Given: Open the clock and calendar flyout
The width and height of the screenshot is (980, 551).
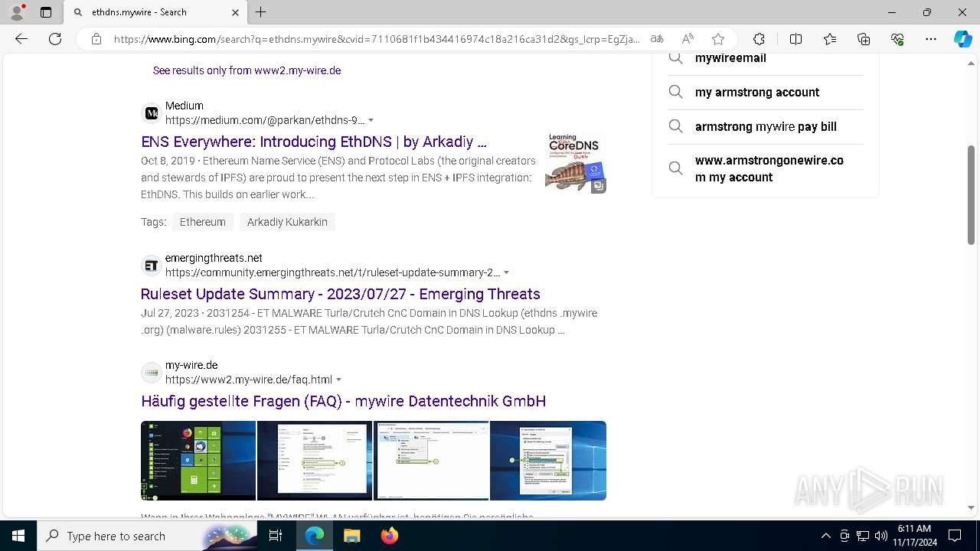Looking at the screenshot, I should 914,536.
